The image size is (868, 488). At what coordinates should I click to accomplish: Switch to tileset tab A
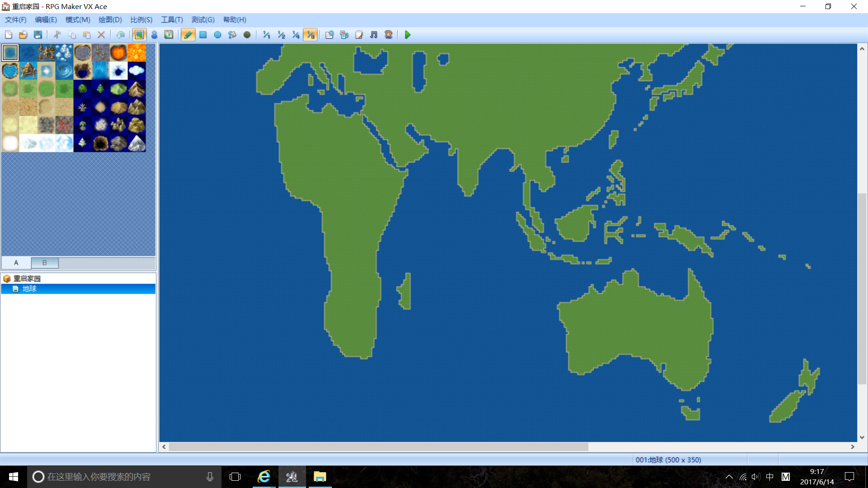16,263
